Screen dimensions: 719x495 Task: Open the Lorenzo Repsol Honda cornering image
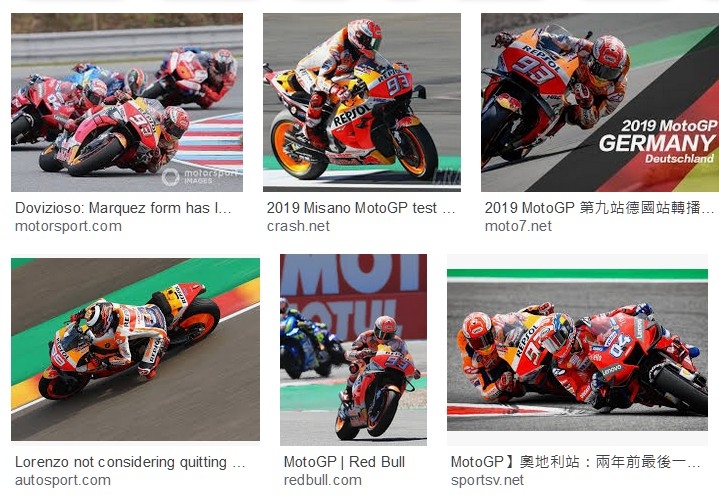[x=135, y=349]
